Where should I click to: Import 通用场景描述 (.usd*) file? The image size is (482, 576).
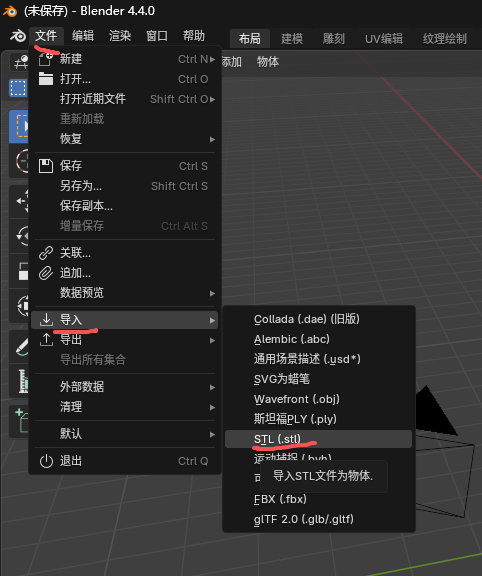click(x=318, y=359)
